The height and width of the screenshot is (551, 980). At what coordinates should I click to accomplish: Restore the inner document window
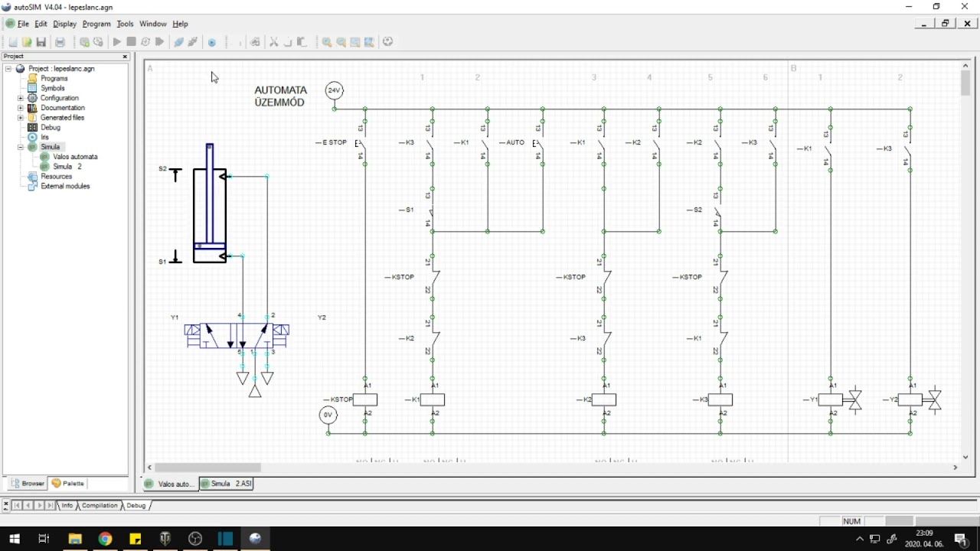point(946,24)
